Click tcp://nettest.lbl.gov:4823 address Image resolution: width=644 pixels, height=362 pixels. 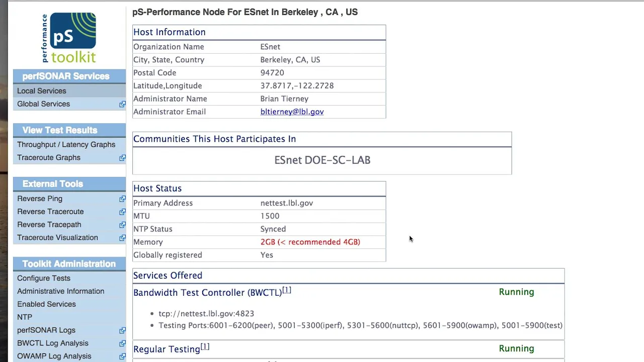pyautogui.click(x=206, y=313)
